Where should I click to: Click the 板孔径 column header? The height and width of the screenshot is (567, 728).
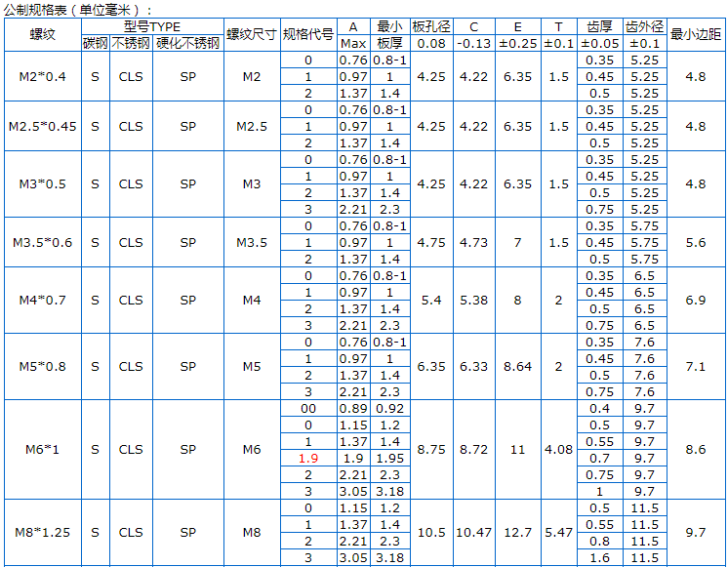(431, 26)
